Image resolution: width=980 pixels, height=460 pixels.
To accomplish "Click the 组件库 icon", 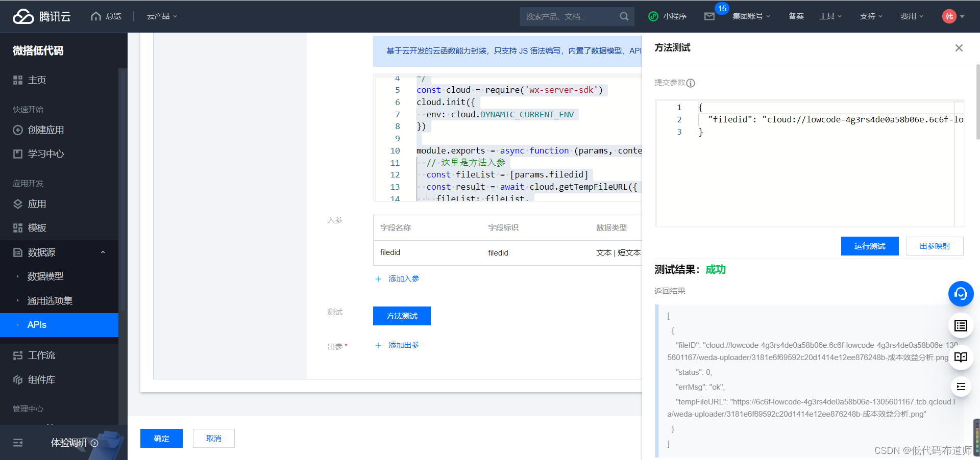I will pyautogui.click(x=18, y=380).
